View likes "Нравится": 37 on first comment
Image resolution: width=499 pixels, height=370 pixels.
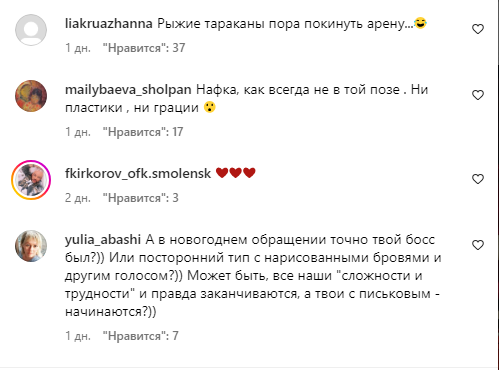[144, 48]
